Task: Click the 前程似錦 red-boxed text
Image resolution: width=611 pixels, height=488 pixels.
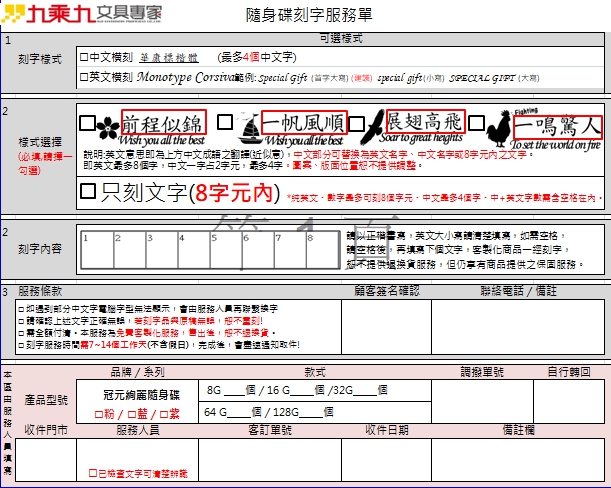Action: tap(164, 122)
